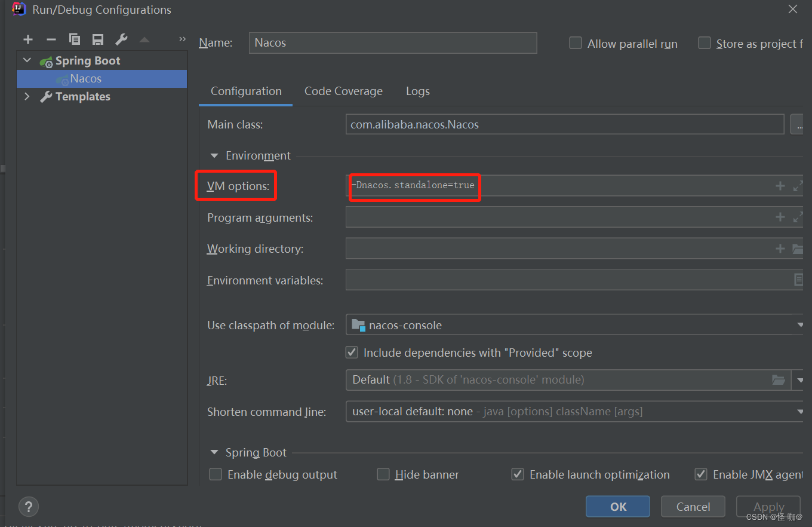Switch to Configuration tab
Image resolution: width=812 pixels, height=527 pixels.
[x=246, y=91]
